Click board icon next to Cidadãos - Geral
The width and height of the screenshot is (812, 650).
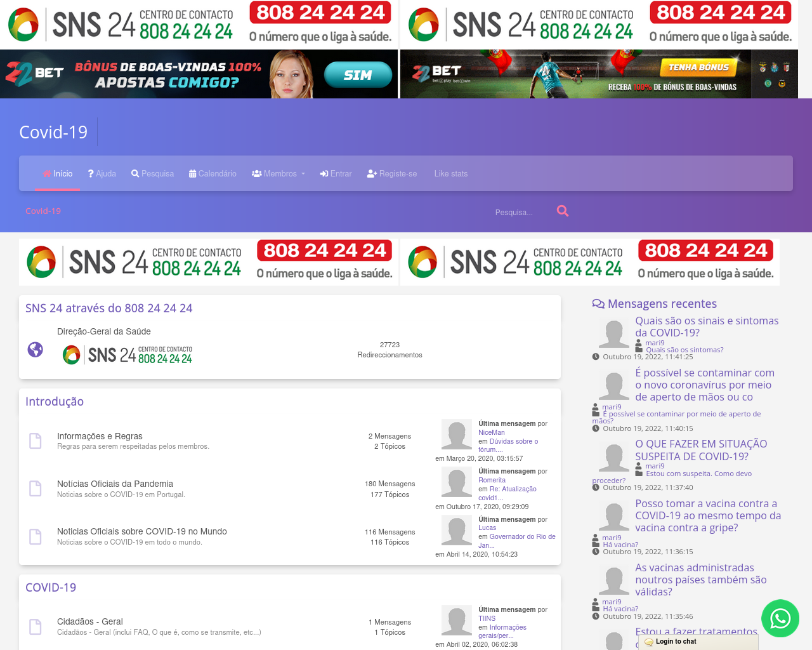[x=36, y=627]
